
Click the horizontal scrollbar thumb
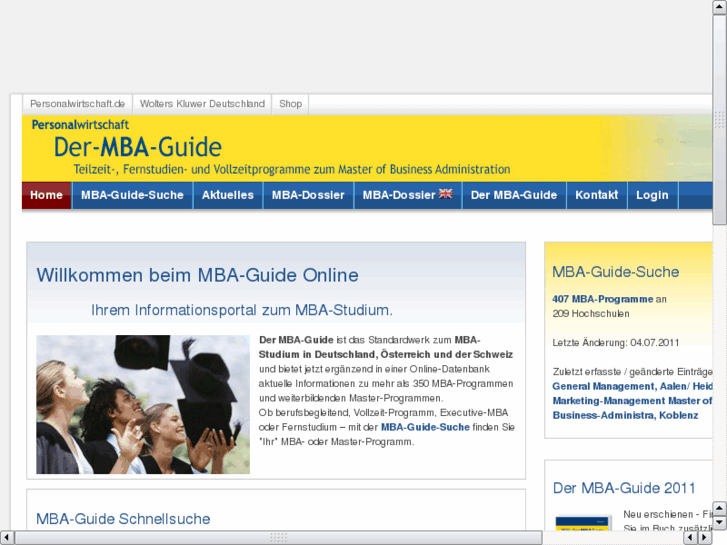pos(279,538)
